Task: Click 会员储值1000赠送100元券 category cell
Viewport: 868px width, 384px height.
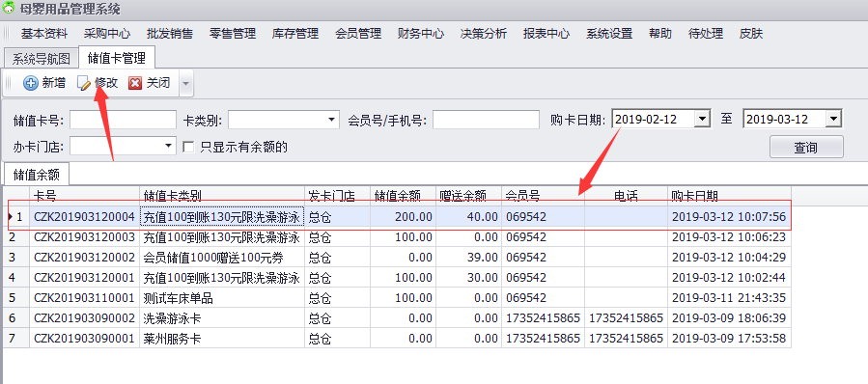Action: tap(222, 258)
